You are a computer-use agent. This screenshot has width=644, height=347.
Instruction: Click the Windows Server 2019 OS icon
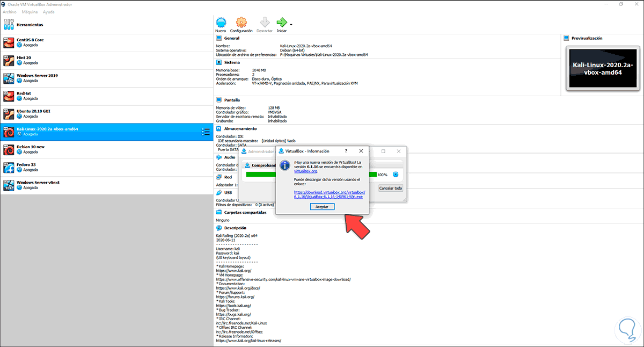(x=8, y=78)
